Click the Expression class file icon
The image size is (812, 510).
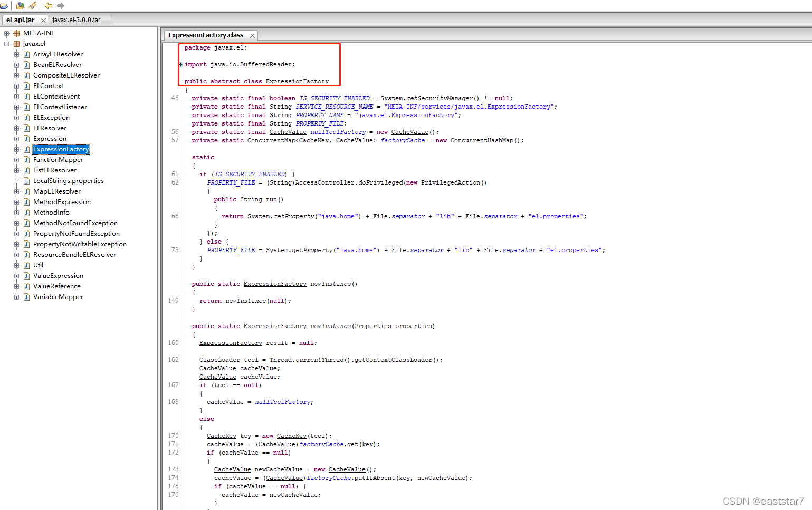(x=26, y=139)
